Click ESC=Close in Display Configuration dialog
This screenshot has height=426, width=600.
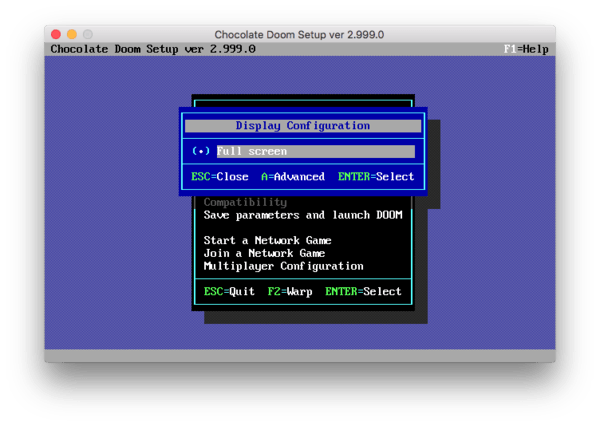[220, 176]
